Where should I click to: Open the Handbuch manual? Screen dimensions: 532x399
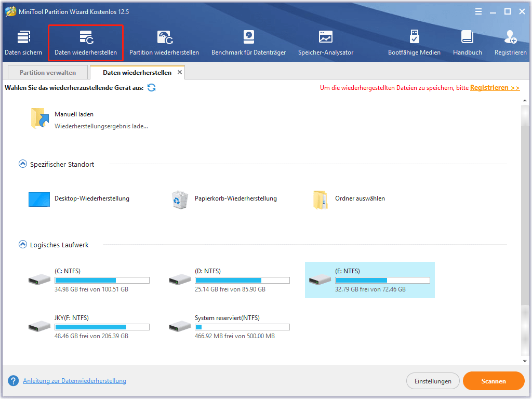(467, 43)
